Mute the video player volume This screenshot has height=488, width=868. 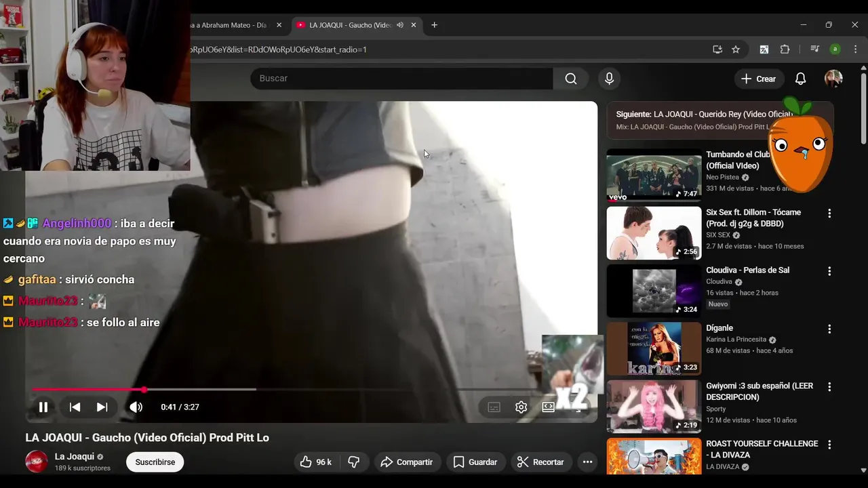pyautogui.click(x=136, y=407)
